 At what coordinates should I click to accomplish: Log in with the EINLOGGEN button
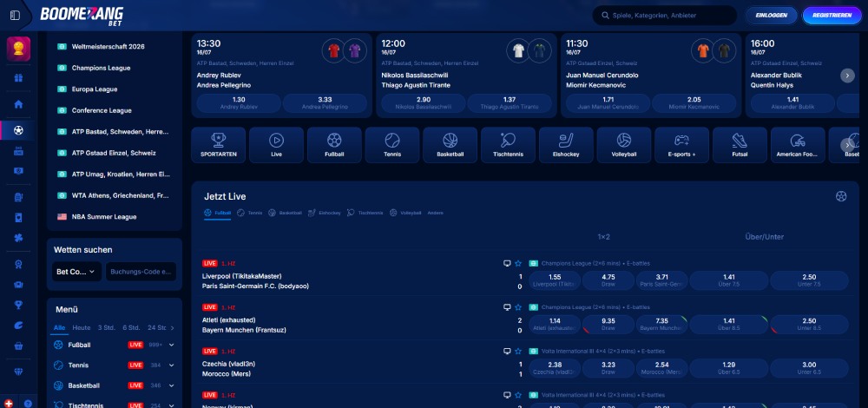pos(771,16)
